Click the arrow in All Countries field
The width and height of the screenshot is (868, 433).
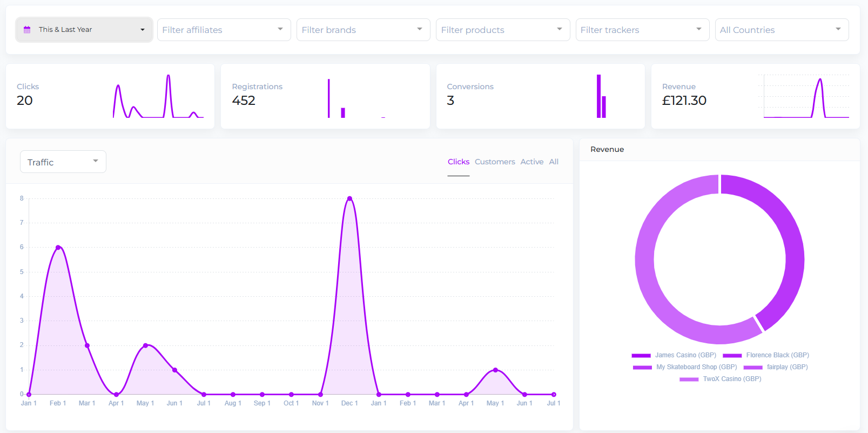838,29
